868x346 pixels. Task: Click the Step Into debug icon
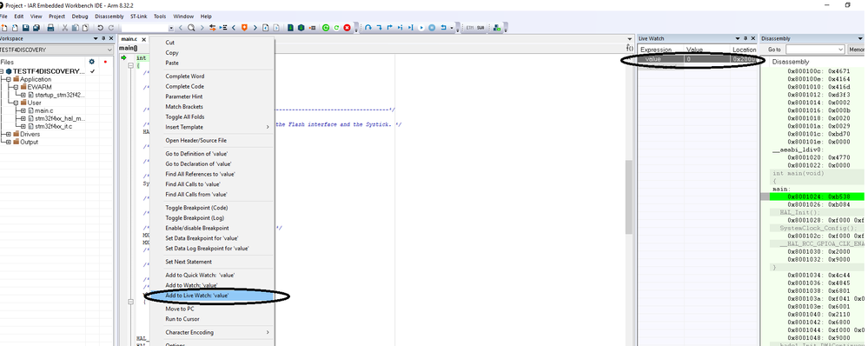click(379, 28)
